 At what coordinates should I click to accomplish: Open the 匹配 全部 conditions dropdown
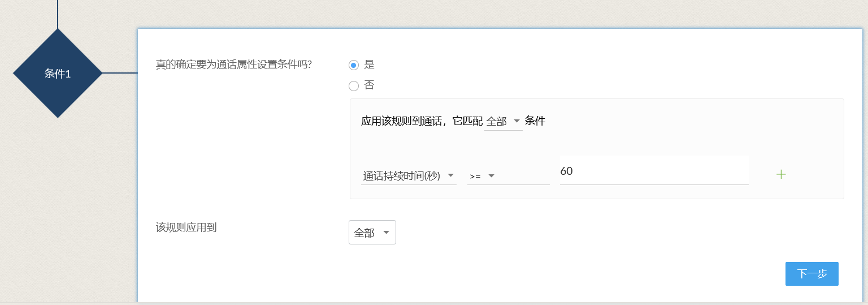pyautogui.click(x=502, y=122)
